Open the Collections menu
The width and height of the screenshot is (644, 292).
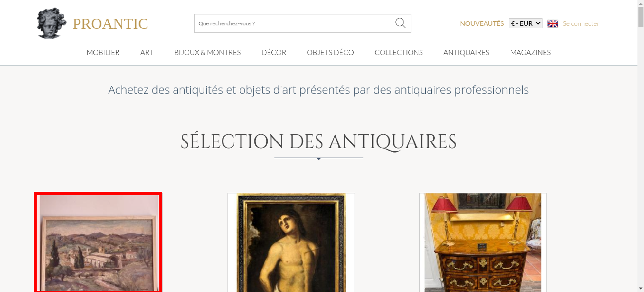click(x=399, y=52)
